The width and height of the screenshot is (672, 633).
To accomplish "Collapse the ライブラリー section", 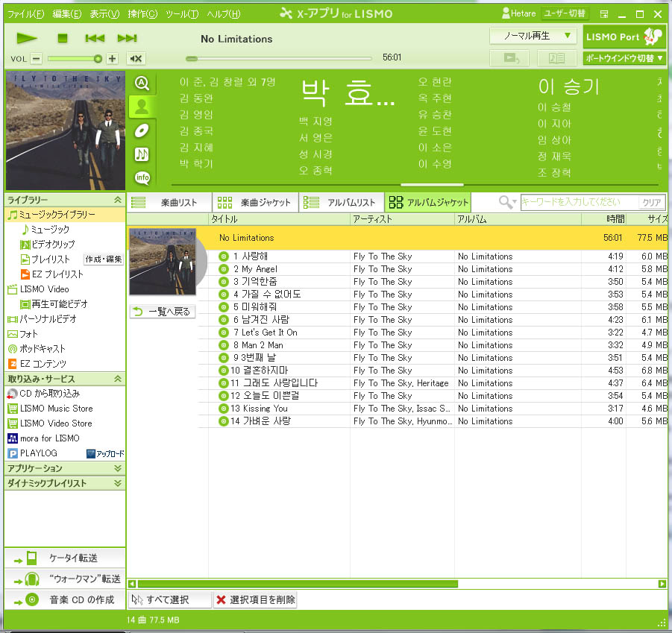I will click(118, 200).
